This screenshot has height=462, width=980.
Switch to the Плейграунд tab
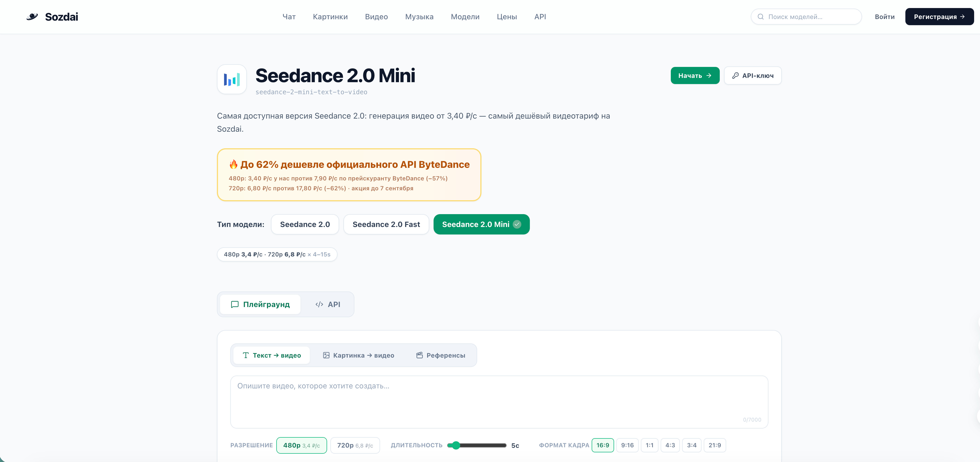260,304
